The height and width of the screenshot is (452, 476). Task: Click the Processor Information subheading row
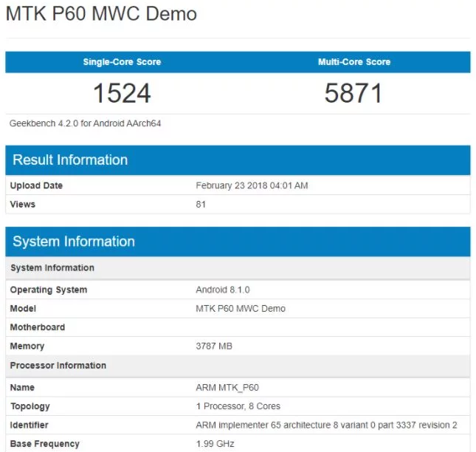pyautogui.click(x=238, y=366)
